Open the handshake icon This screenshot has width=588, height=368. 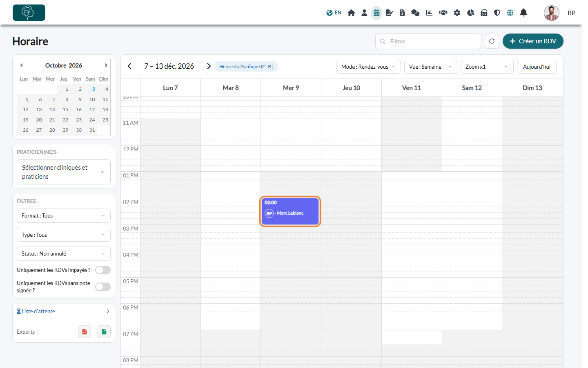443,13
